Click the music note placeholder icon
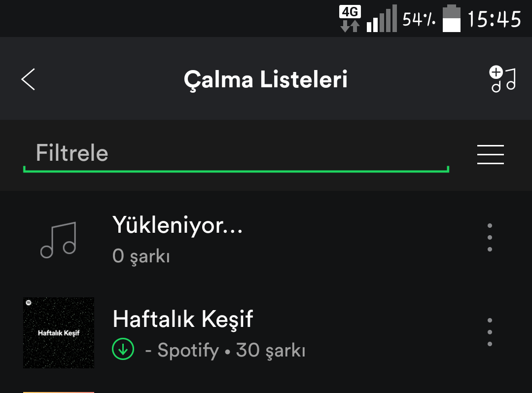 pyautogui.click(x=58, y=240)
